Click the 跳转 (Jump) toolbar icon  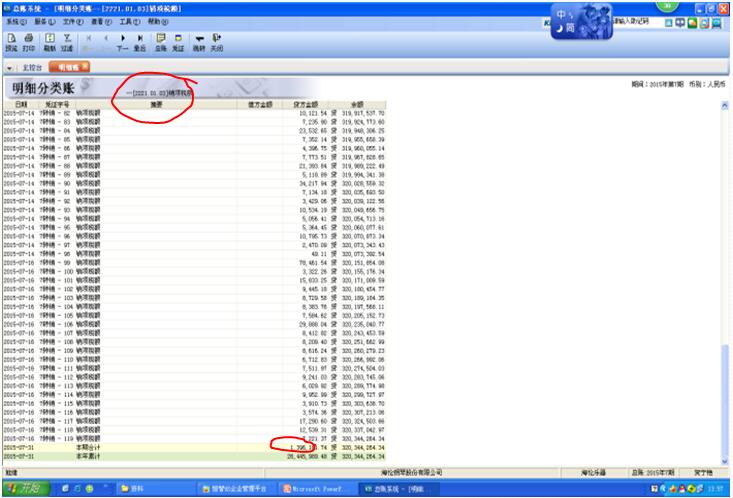pos(199,42)
